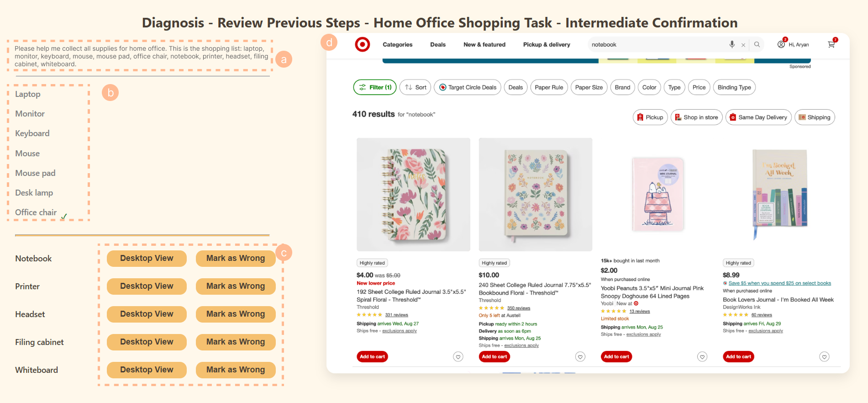Favorite the Book Lovers Journal with heart
This screenshot has height=403, width=868.
[x=824, y=357]
